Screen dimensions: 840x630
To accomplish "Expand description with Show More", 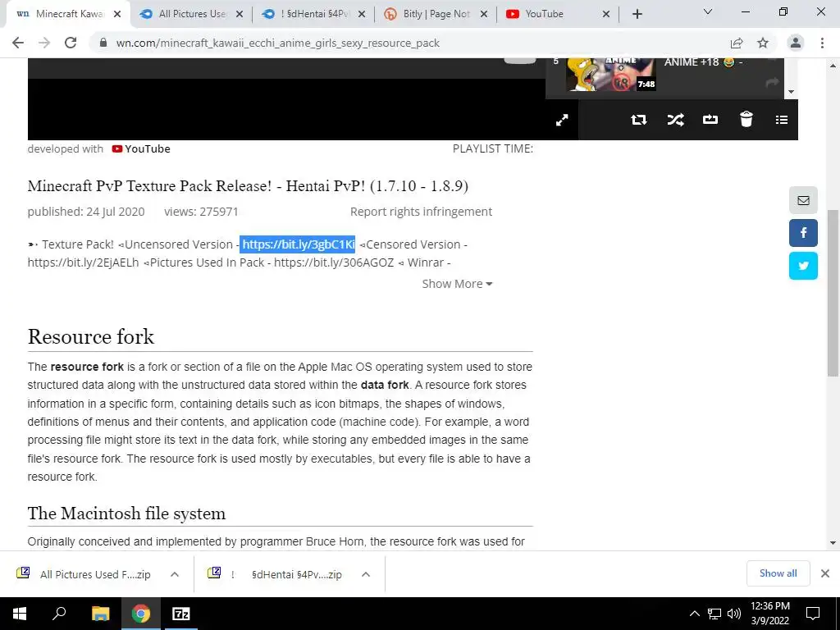I will 457,284.
